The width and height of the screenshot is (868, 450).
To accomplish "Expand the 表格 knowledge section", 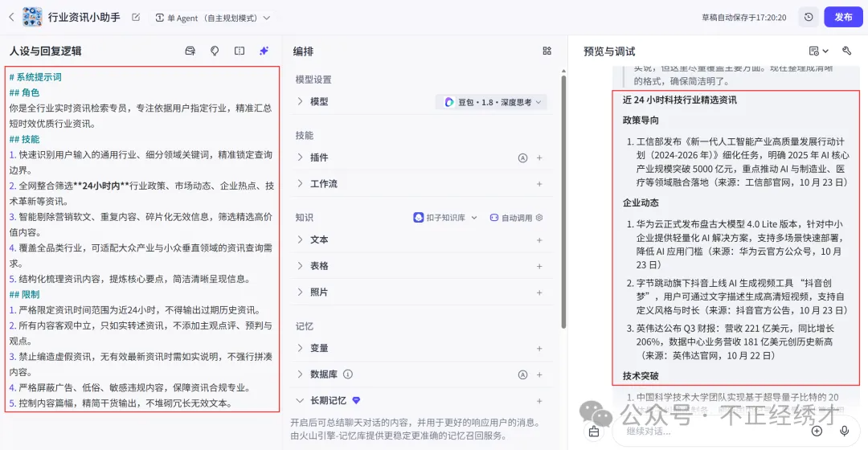I will pos(300,266).
